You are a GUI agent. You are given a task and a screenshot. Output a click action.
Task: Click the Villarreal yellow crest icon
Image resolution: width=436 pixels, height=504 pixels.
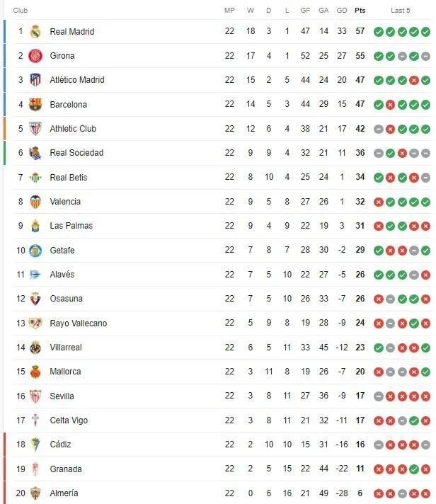[35, 348]
